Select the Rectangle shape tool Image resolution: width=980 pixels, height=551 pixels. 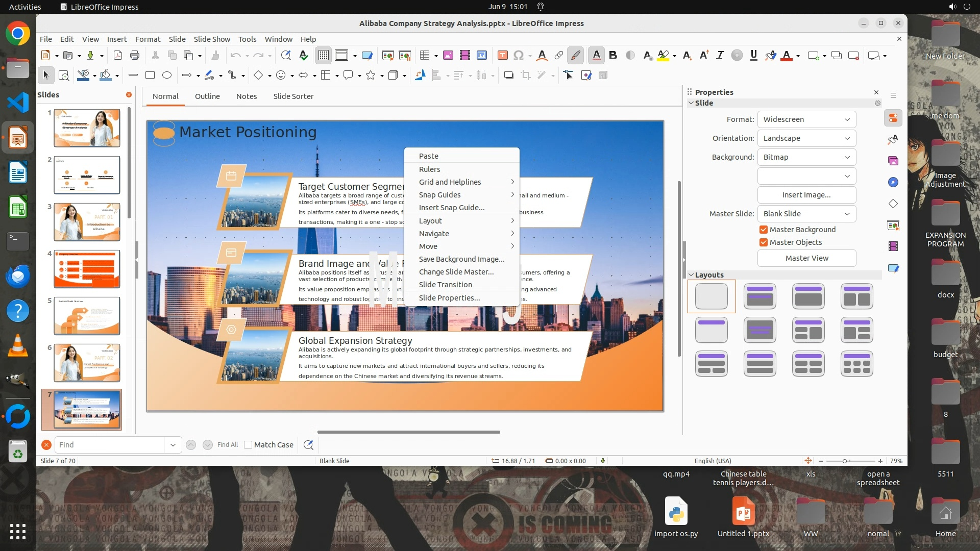pos(150,76)
